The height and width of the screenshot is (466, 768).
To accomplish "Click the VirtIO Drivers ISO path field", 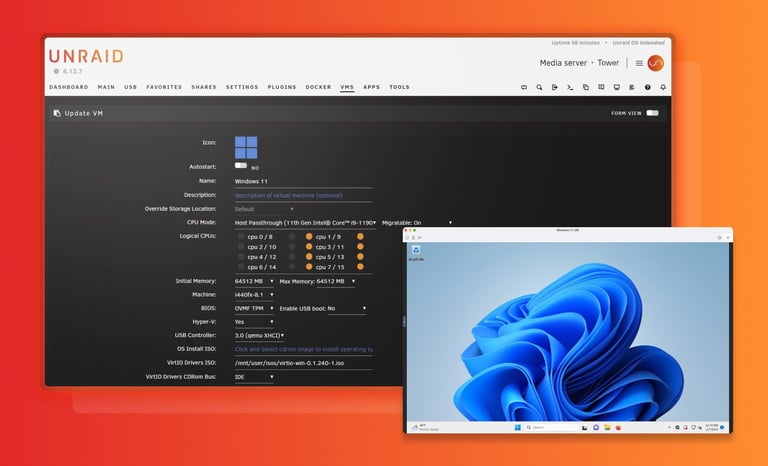I will (x=303, y=363).
